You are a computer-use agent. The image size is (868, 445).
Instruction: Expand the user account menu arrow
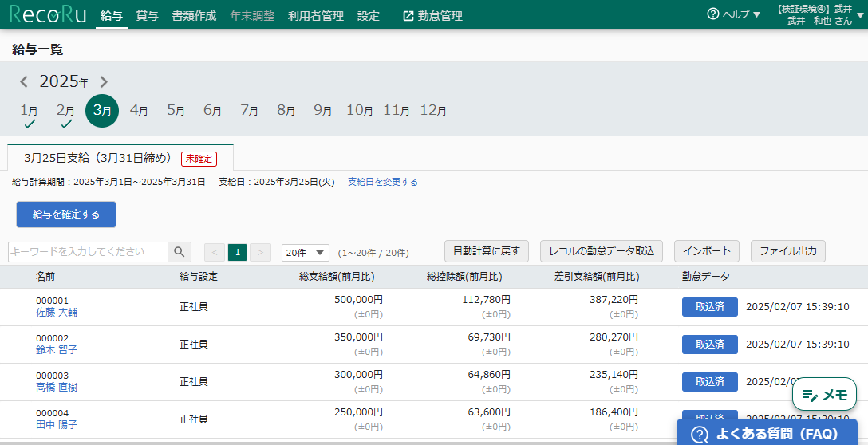[x=860, y=15]
